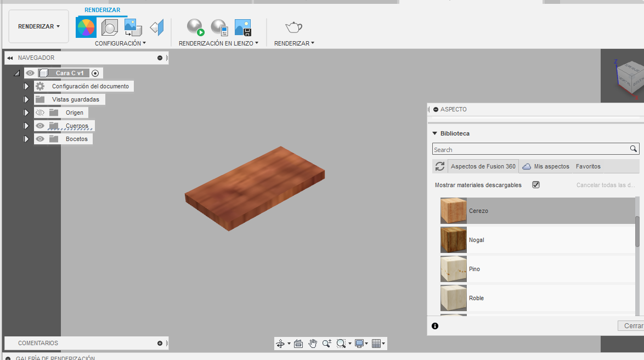Select the Cerezo wood material swatch
The image size is (644, 360).
click(x=454, y=211)
